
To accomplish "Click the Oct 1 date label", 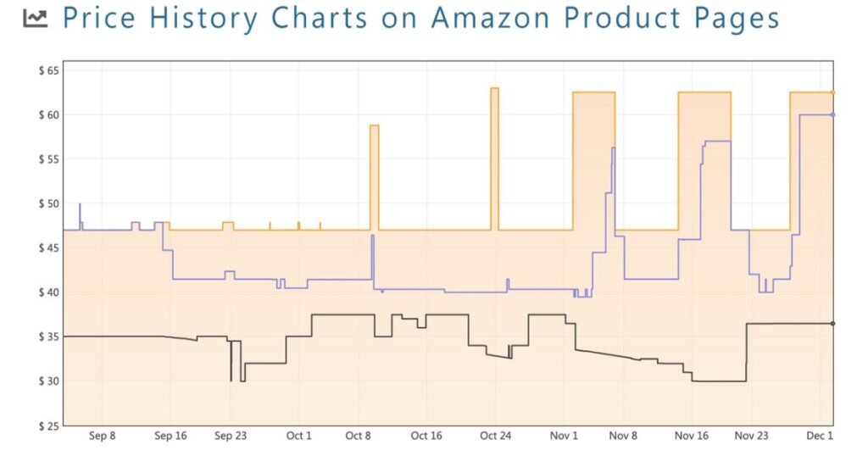I will click(298, 436).
